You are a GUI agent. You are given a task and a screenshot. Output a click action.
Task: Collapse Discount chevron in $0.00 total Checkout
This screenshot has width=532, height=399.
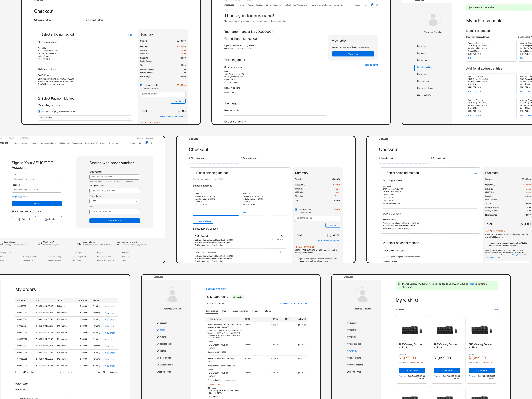150,47
